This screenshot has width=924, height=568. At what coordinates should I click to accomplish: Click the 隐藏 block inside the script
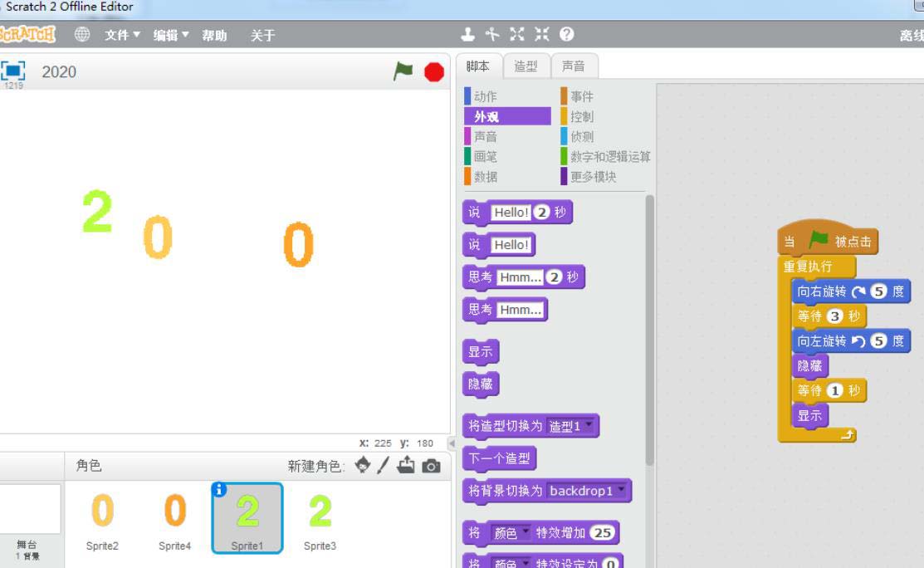tap(810, 365)
